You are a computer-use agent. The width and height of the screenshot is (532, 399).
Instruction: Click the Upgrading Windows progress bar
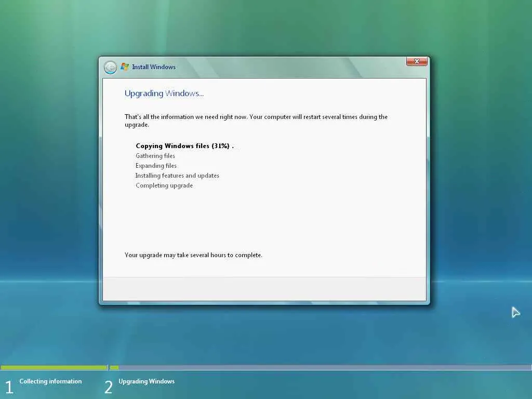coord(321,367)
